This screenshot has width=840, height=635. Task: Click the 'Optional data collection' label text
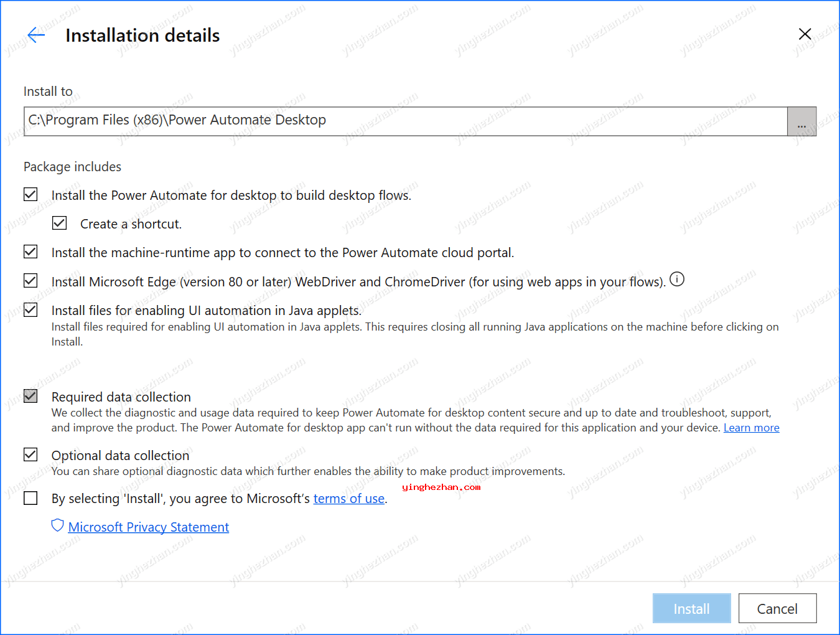tap(120, 456)
